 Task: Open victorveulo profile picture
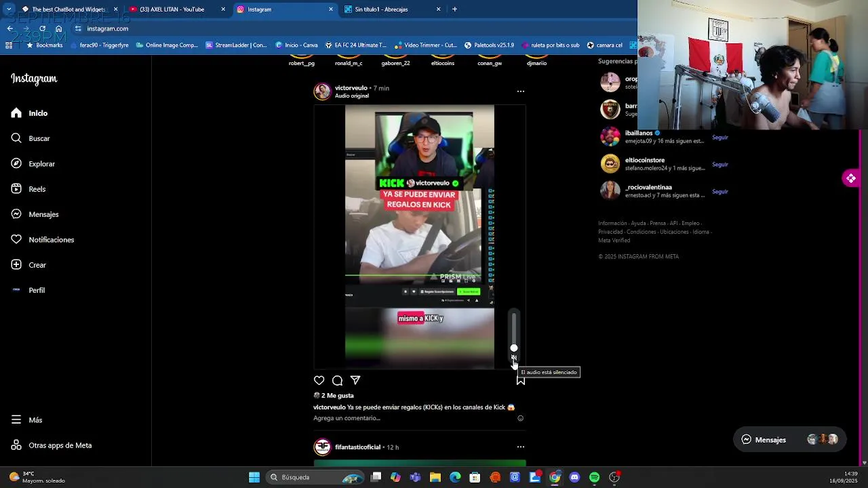coord(322,91)
